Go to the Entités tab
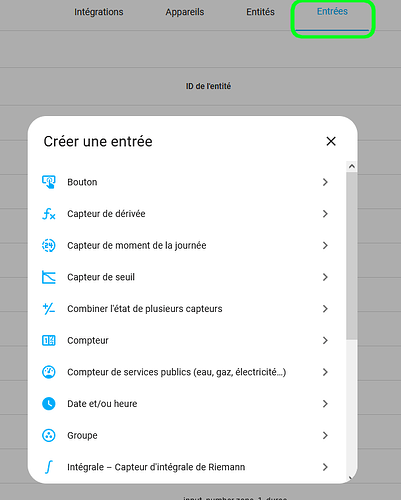Viewport: 401px width, 500px height. [260, 12]
